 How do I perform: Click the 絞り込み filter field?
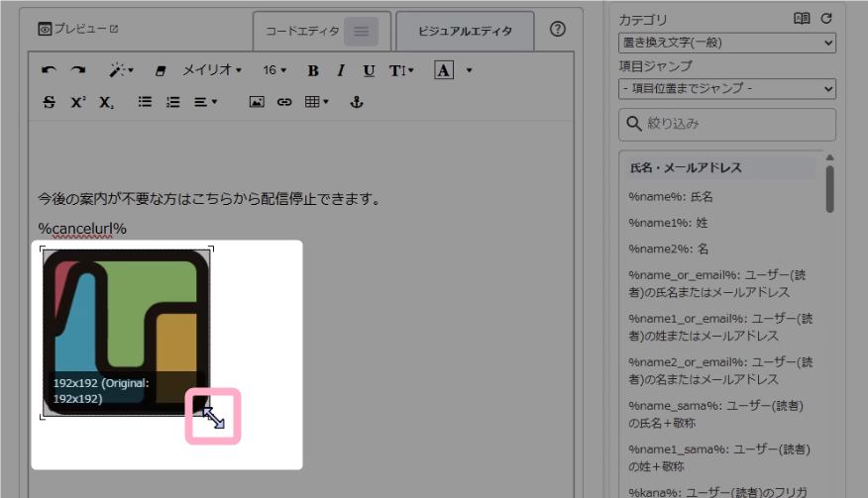pyautogui.click(x=727, y=124)
